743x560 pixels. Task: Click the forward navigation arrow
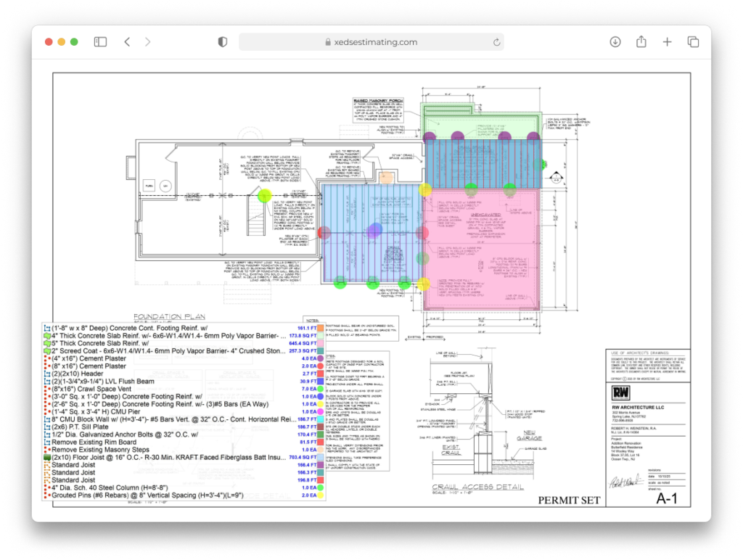[x=148, y=42]
